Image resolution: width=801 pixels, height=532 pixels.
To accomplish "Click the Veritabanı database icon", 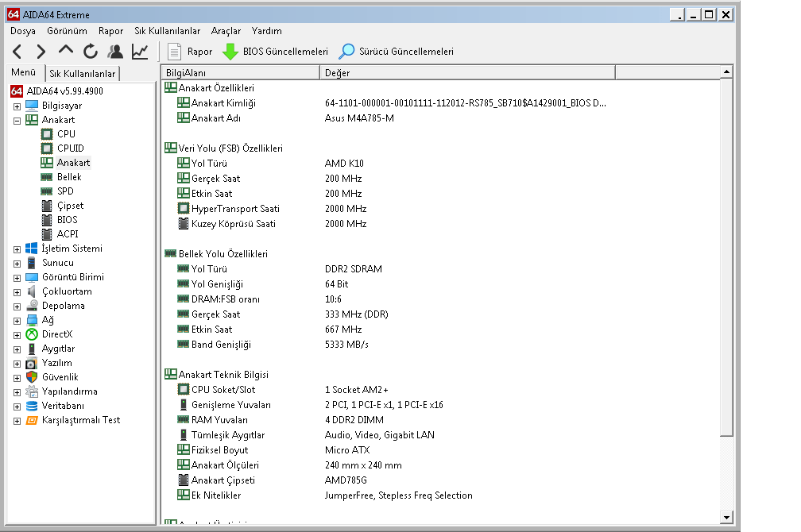I will pyautogui.click(x=32, y=406).
